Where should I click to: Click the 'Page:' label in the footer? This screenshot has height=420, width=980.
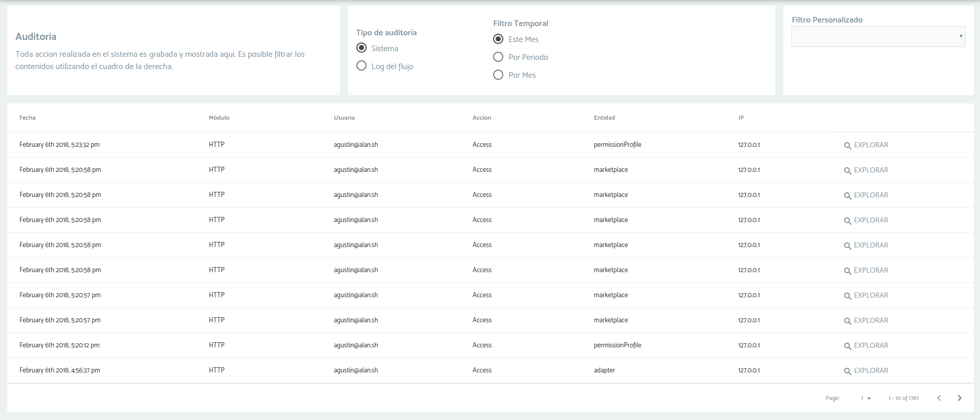click(833, 399)
